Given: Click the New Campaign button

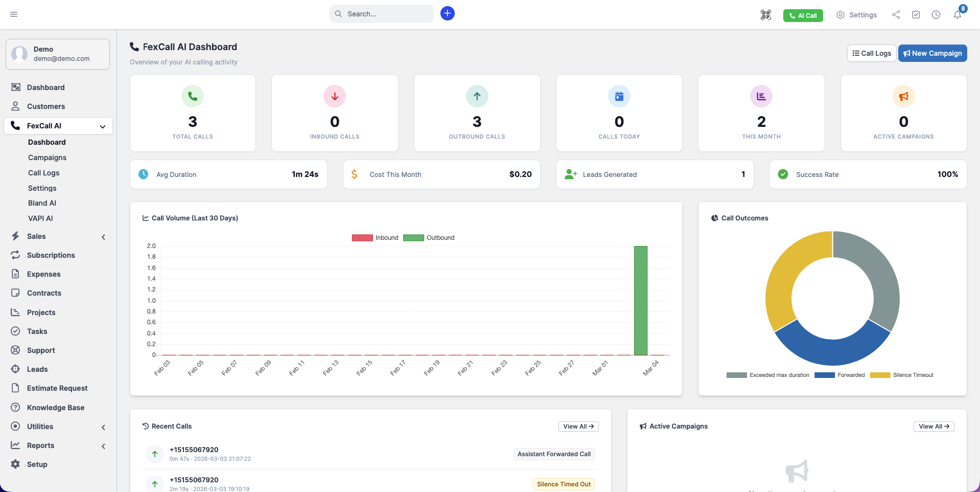Looking at the screenshot, I should point(932,53).
